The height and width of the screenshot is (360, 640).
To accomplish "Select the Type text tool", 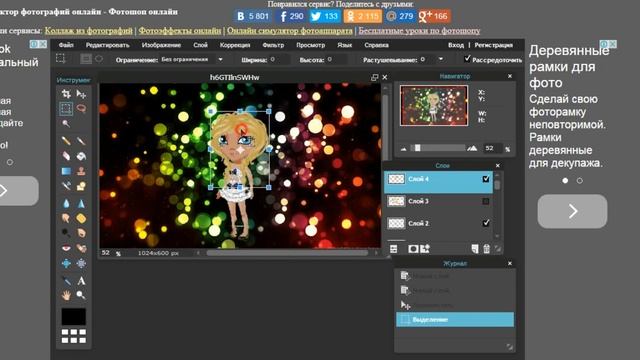I will [x=81, y=281].
